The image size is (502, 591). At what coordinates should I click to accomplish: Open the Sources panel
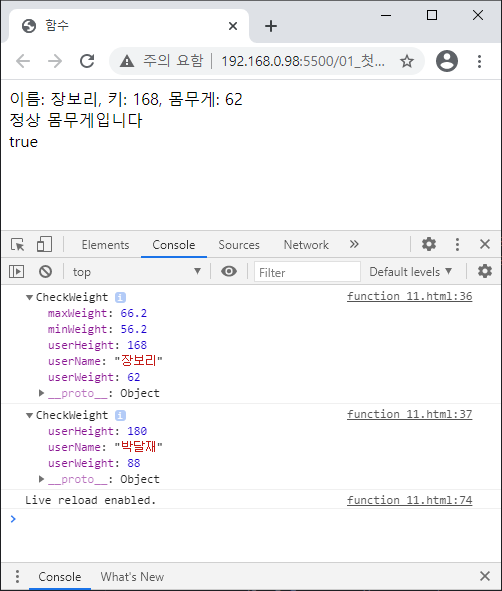tap(239, 245)
